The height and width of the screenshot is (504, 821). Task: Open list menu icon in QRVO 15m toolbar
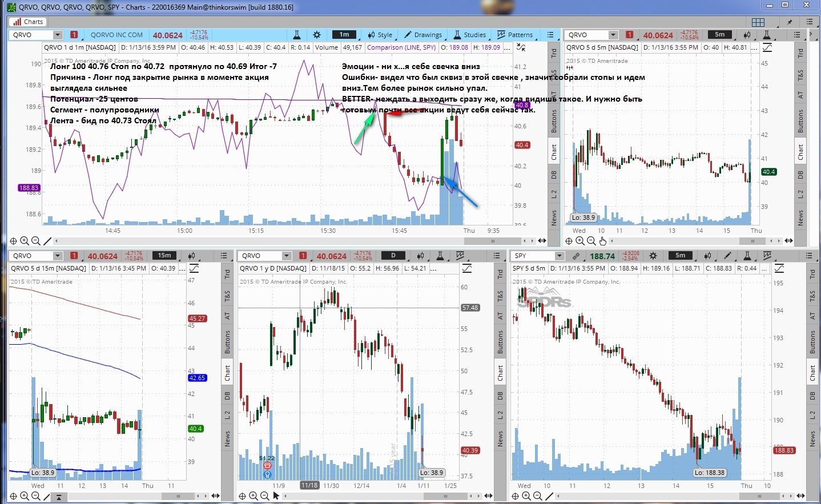[x=224, y=256]
